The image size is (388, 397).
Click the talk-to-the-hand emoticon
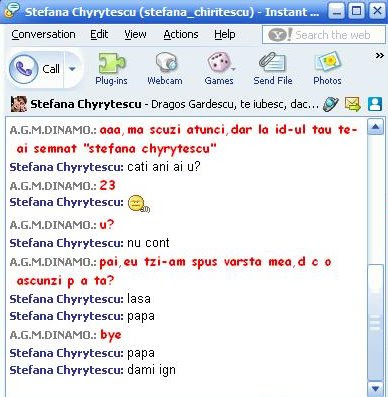(139, 204)
